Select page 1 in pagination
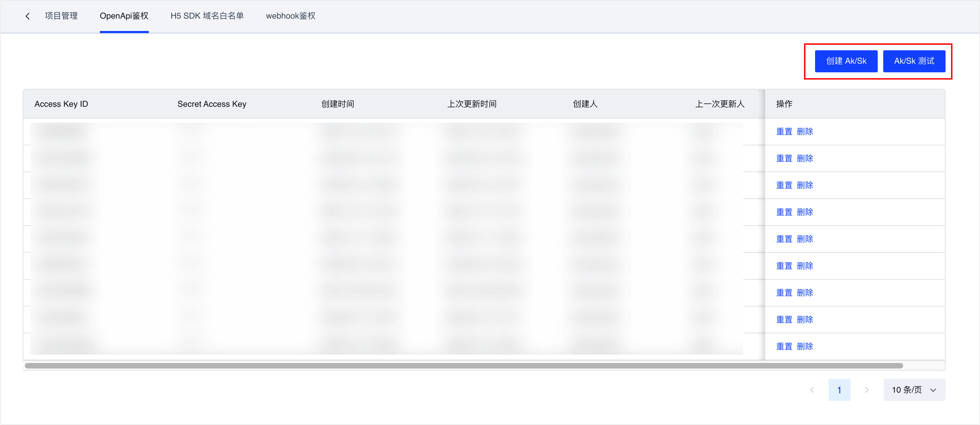Viewport: 980px width, 425px height. tap(839, 390)
